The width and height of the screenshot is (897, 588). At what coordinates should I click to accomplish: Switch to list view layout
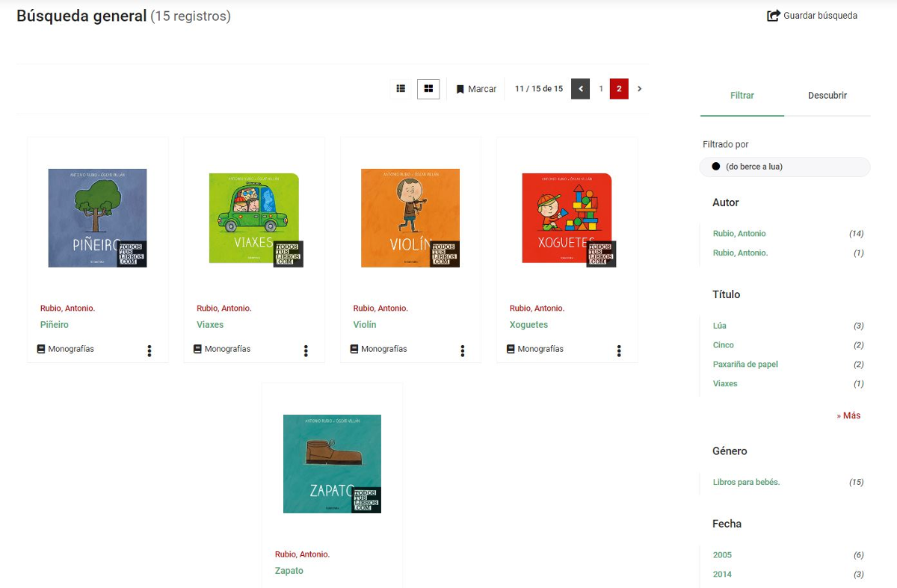(x=401, y=89)
